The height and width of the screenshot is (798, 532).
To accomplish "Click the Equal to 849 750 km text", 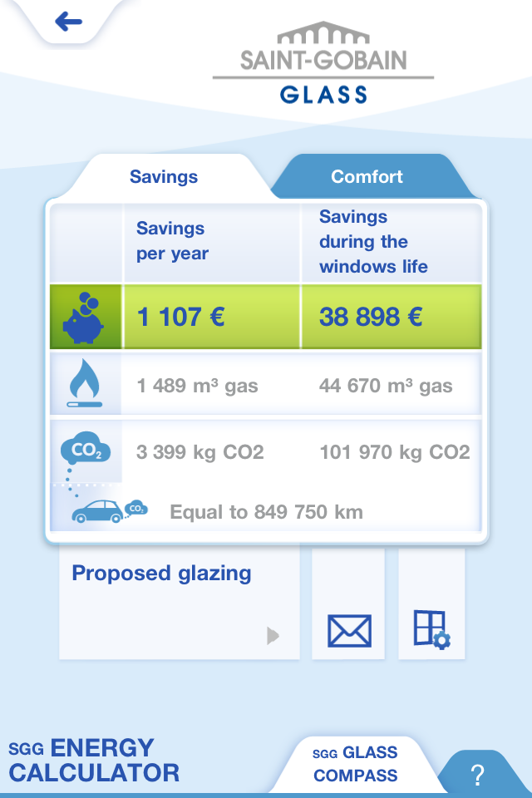I will pos(266,512).
